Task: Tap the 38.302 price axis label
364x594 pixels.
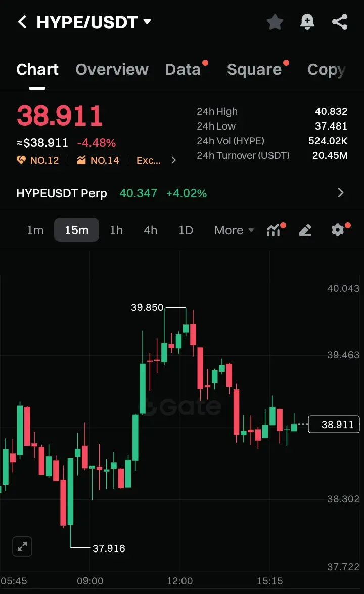Action: coord(343,499)
